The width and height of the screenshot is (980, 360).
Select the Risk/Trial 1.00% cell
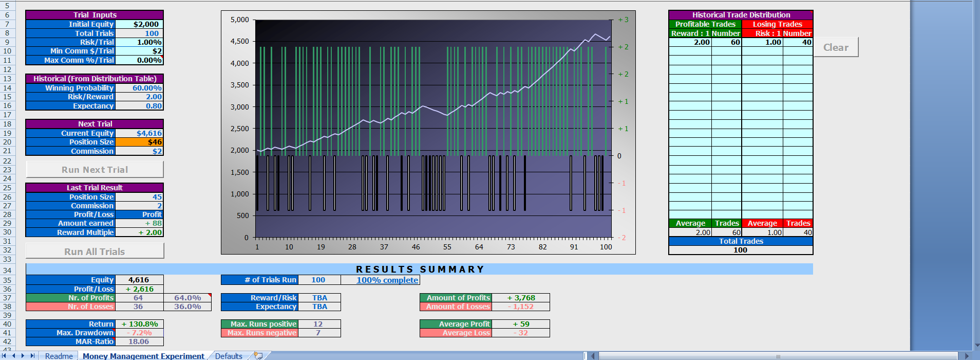point(139,42)
